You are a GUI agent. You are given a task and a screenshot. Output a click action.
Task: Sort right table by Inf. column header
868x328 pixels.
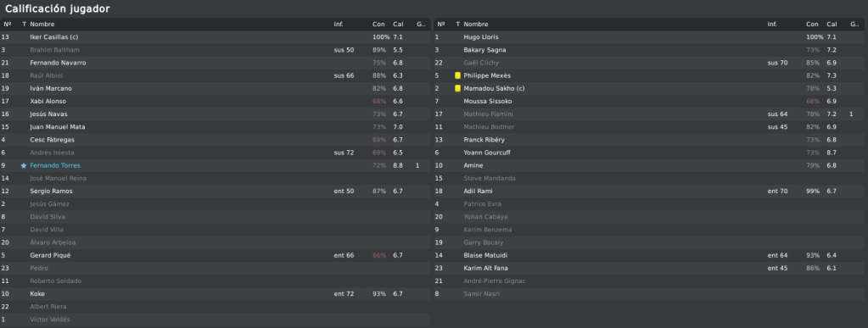coord(771,25)
